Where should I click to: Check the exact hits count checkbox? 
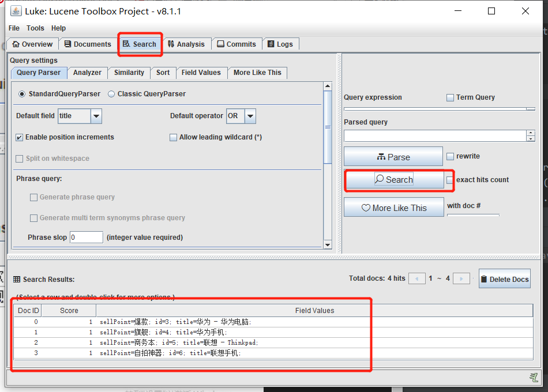click(450, 180)
